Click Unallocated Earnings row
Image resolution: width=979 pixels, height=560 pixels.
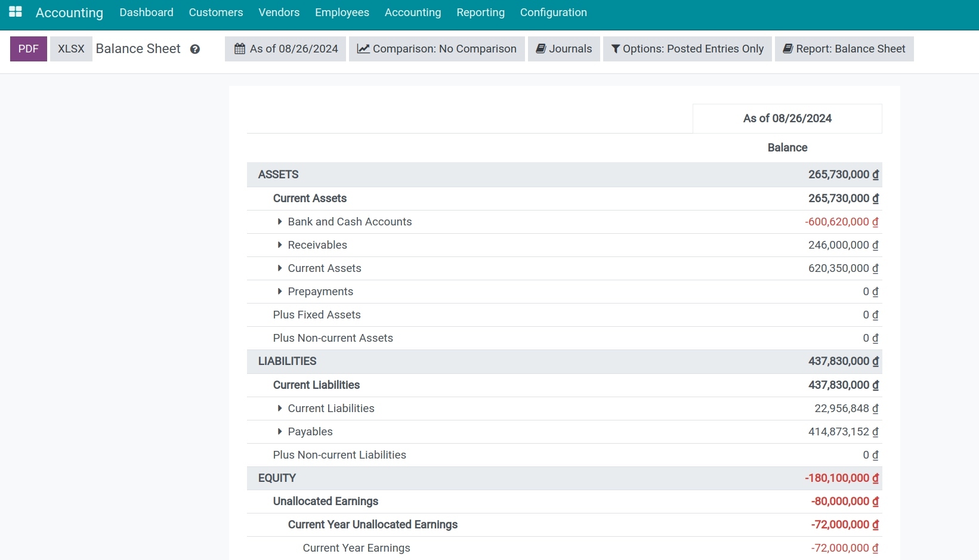tap(564, 502)
